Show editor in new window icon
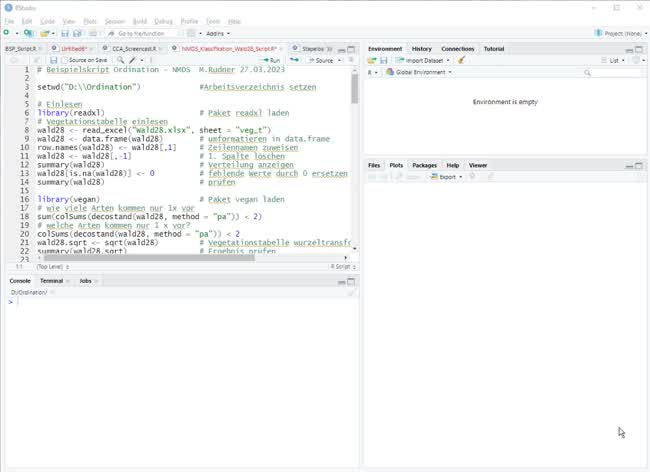This screenshot has height=472, width=650. click(x=36, y=61)
